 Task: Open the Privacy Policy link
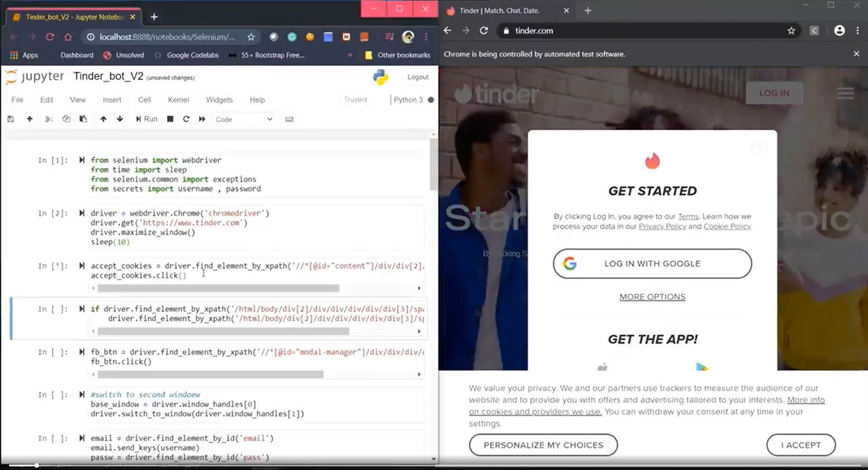coord(662,226)
